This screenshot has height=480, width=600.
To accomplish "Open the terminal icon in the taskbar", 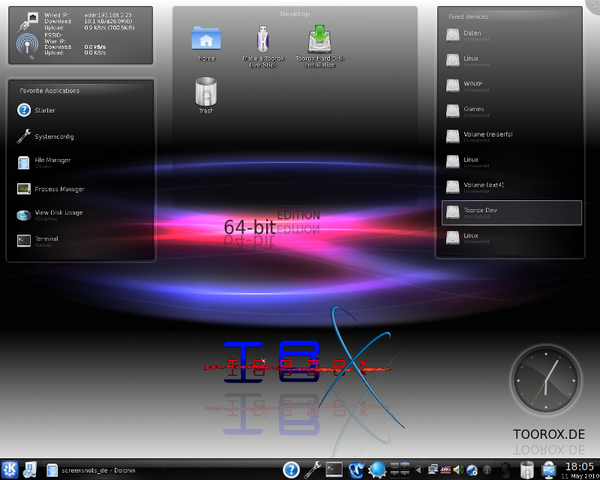I will (334, 469).
